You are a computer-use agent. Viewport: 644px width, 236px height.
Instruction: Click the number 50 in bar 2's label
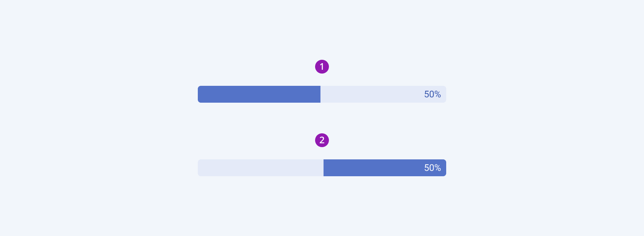(x=429, y=168)
